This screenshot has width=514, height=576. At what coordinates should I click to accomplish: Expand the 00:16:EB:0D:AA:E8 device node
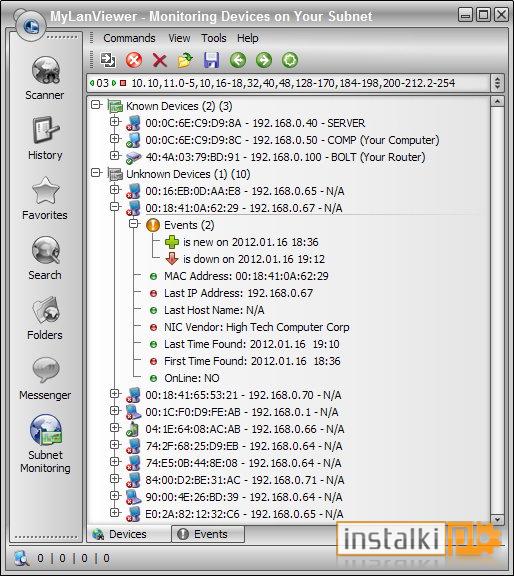[x=115, y=190]
